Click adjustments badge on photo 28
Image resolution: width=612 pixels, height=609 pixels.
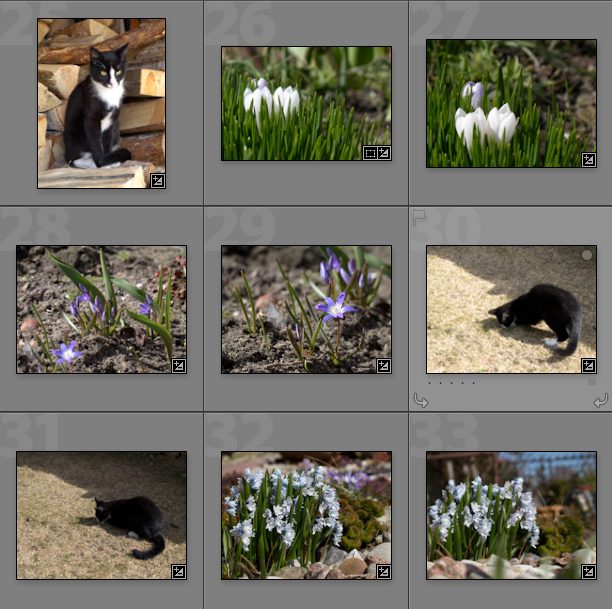point(178,365)
